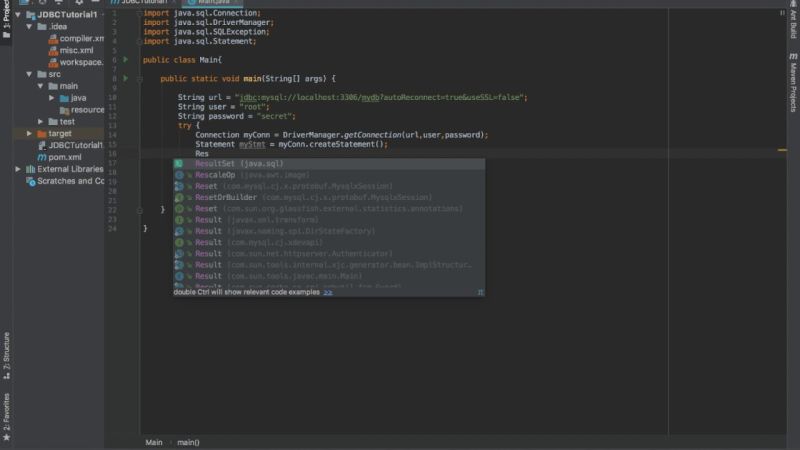Viewport: 800px width, 450px height.
Task: Choose ResetOrBuilder completion suggestion
Action: pos(329,197)
